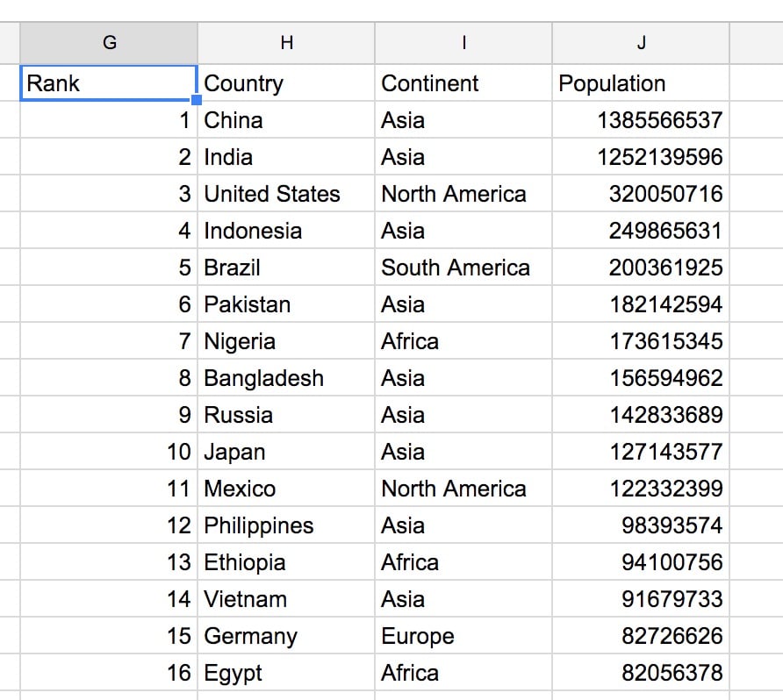Click population value 122332399
Screen dimensions: 783x700
point(641,489)
